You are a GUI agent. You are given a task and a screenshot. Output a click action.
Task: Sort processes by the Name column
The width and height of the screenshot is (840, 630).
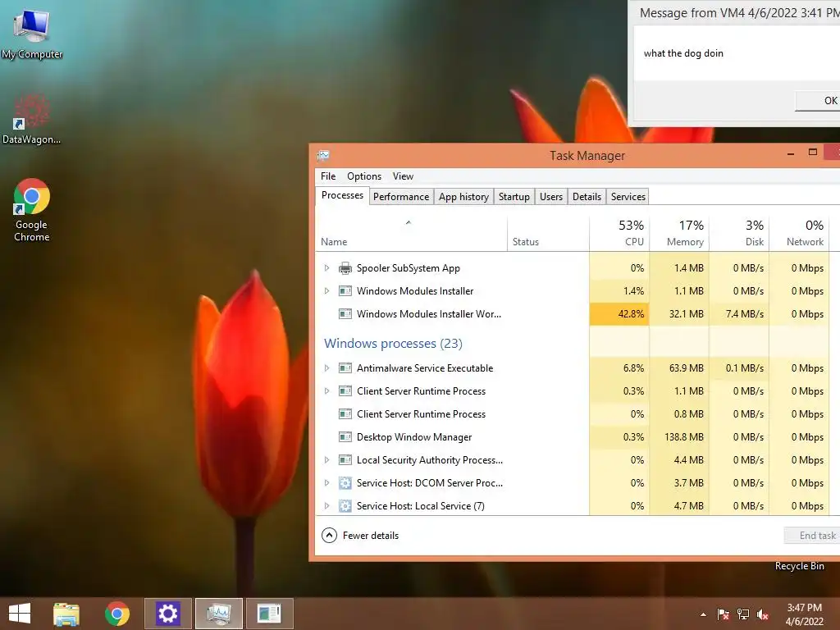point(412,234)
